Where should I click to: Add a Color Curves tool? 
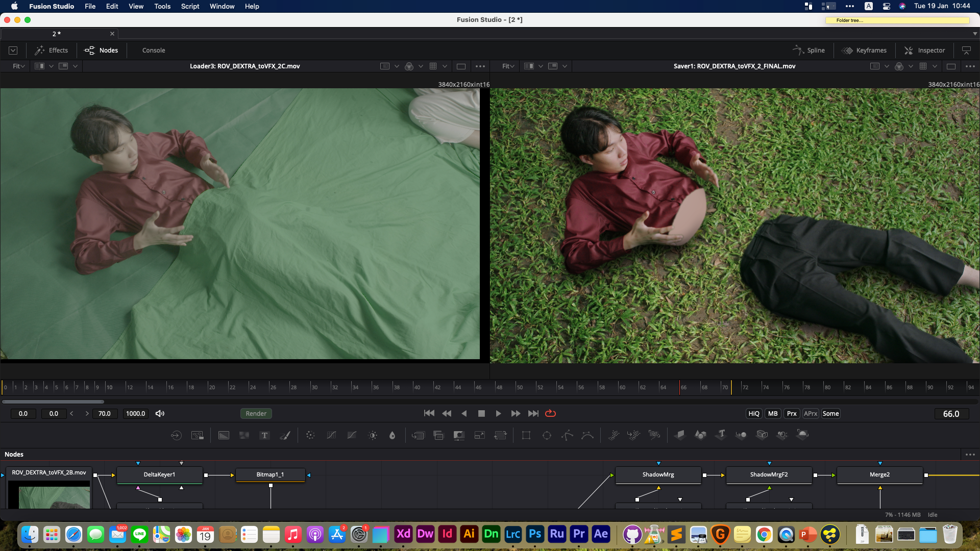pyautogui.click(x=331, y=435)
